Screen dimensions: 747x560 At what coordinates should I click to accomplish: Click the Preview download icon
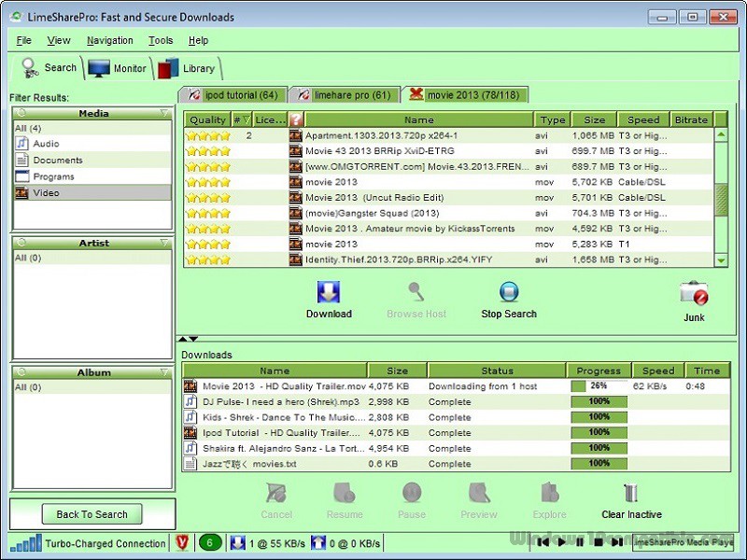point(479,493)
